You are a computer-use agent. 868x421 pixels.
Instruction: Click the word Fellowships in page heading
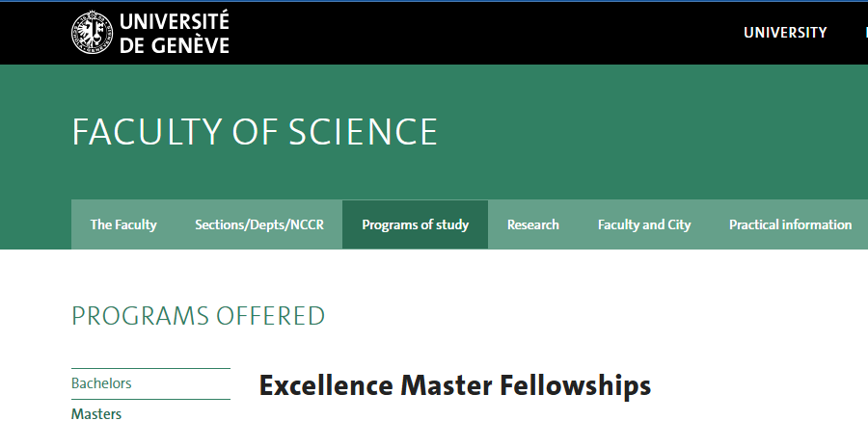coord(575,386)
